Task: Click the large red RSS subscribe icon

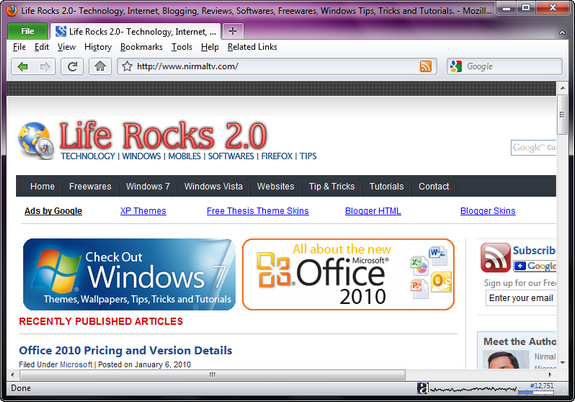Action: (x=495, y=257)
